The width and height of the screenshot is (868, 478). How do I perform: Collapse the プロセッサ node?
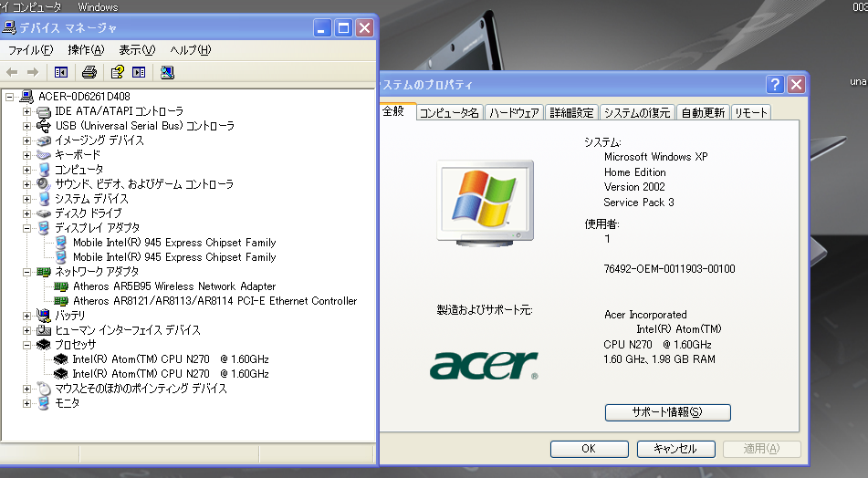pos(26,345)
